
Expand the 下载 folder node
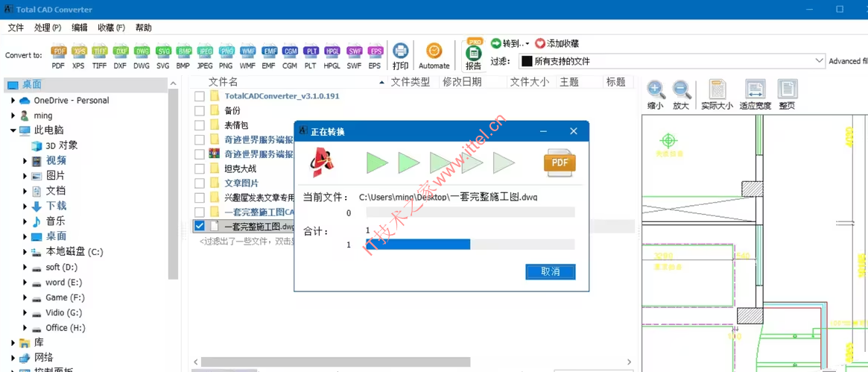coord(25,207)
